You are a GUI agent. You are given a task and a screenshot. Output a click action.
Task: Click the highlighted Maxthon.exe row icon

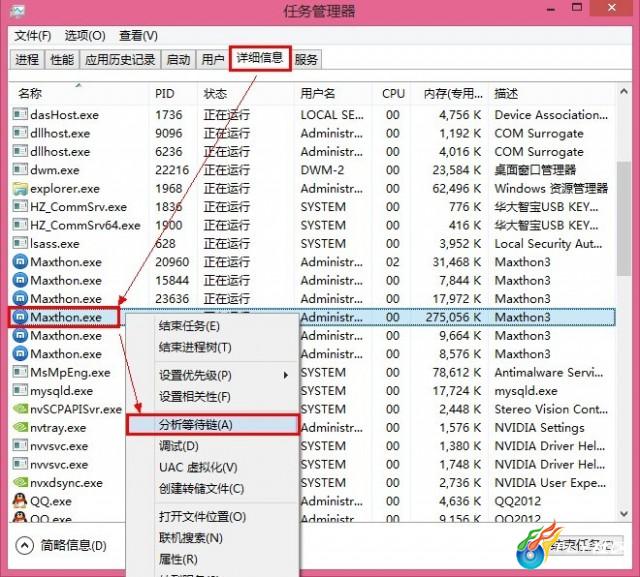[20, 317]
